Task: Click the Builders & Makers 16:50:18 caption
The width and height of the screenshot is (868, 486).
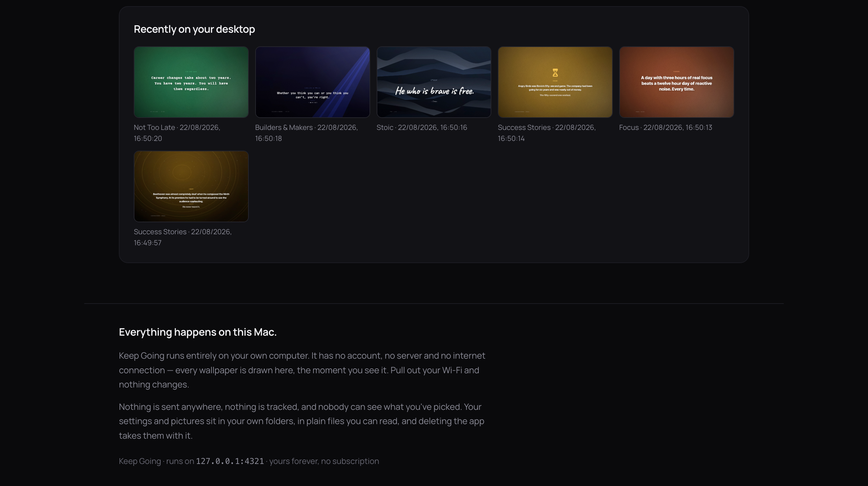Action: pyautogui.click(x=306, y=133)
